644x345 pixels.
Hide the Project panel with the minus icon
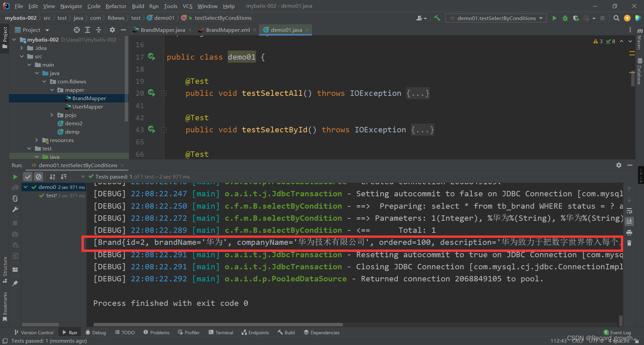pos(123,30)
